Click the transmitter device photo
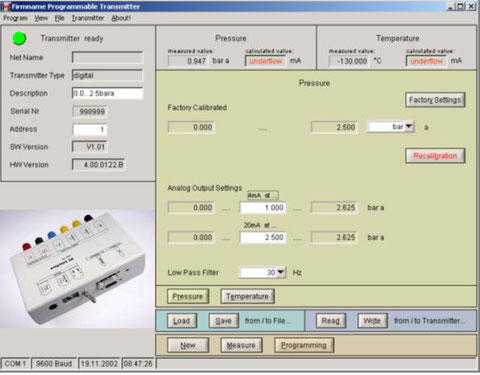 tap(77, 269)
